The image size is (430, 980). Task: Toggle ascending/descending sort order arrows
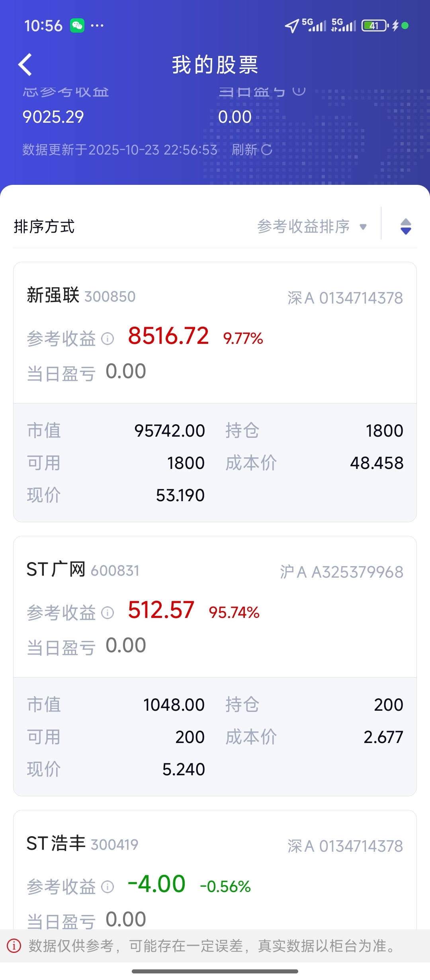pyautogui.click(x=406, y=227)
